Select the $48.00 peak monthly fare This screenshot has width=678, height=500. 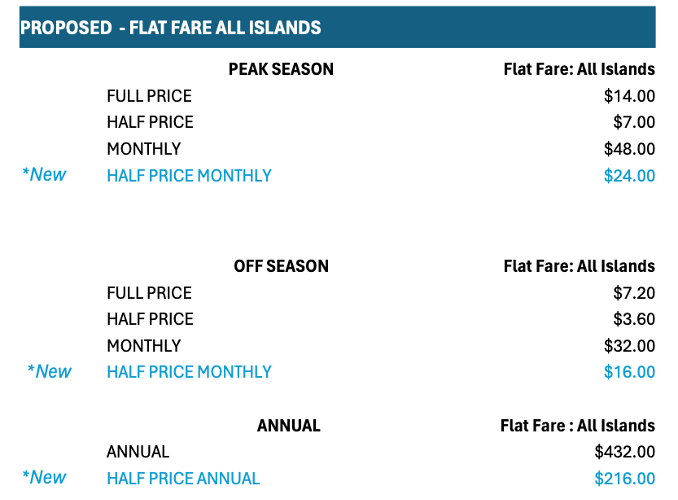click(x=630, y=149)
